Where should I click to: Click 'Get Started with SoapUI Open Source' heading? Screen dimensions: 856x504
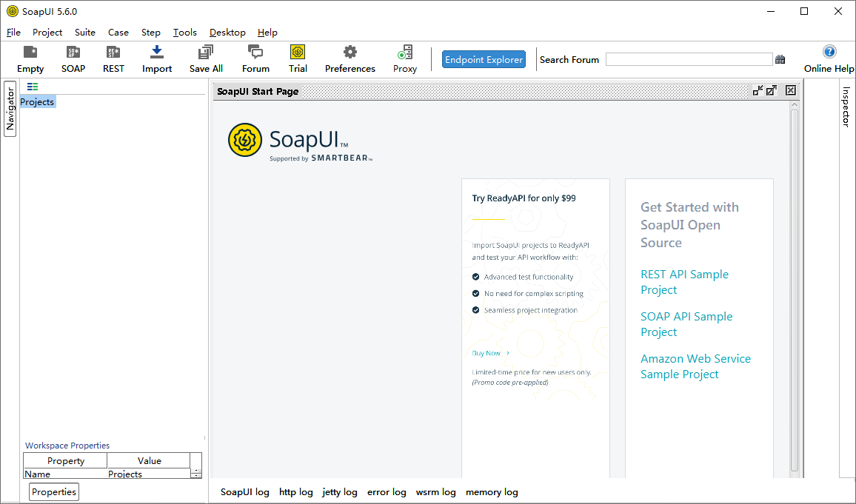click(689, 225)
